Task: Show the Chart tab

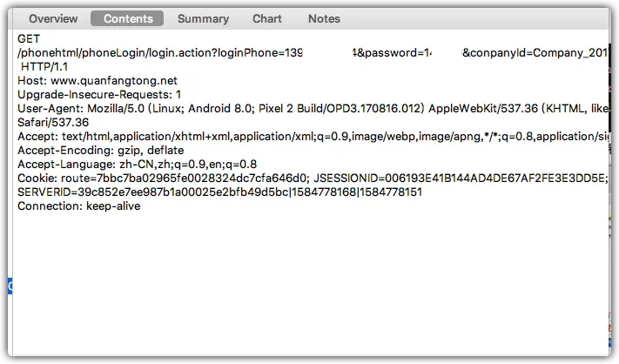Action: pos(267,18)
